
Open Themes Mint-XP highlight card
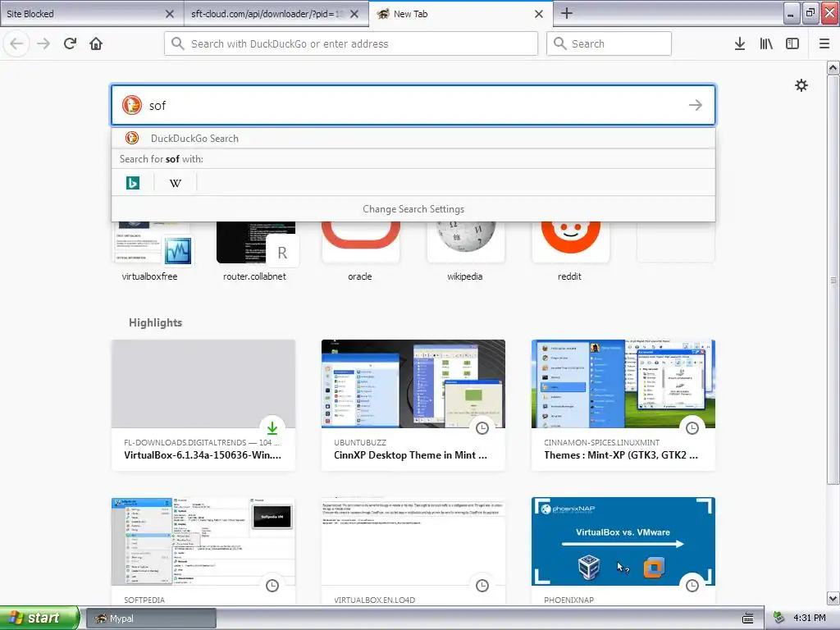623,405
